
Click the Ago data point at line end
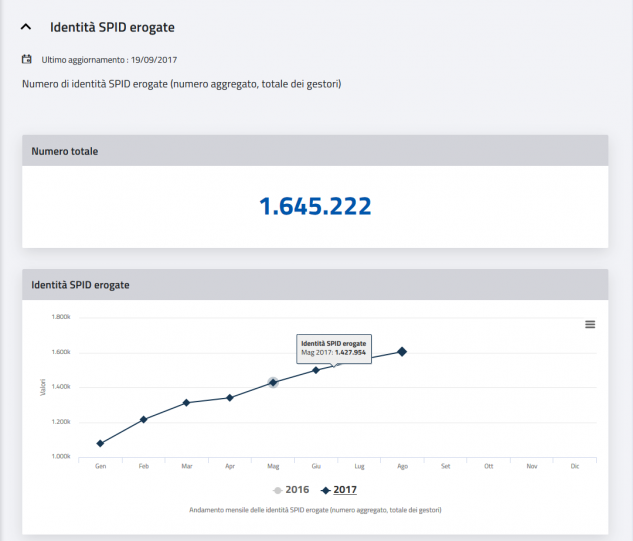point(402,351)
